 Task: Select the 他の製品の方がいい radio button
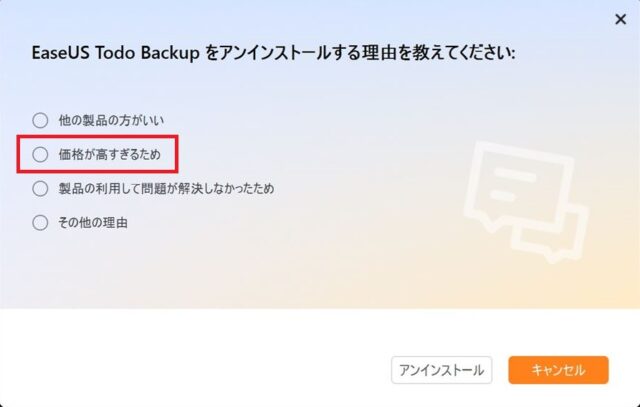pos(40,120)
